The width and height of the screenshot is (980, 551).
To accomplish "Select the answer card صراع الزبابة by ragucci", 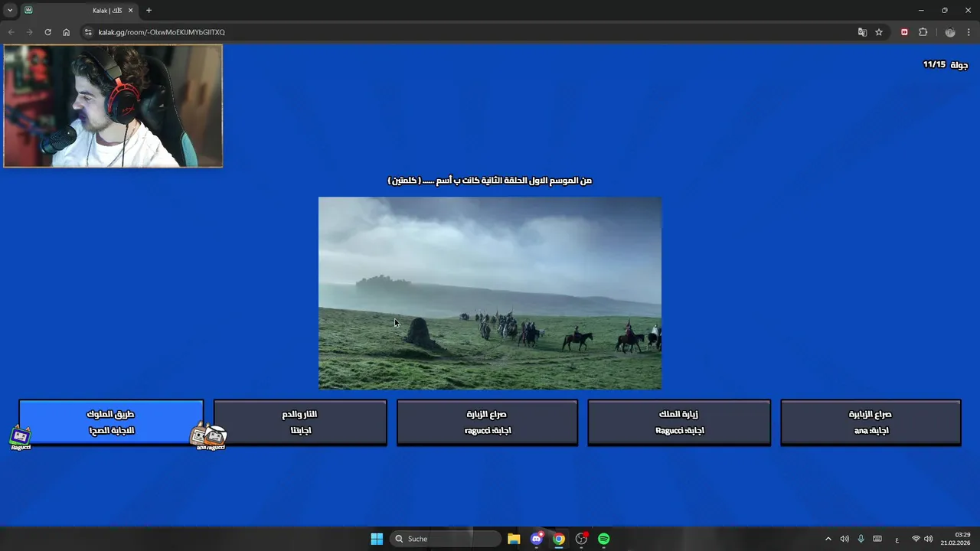I will (487, 422).
